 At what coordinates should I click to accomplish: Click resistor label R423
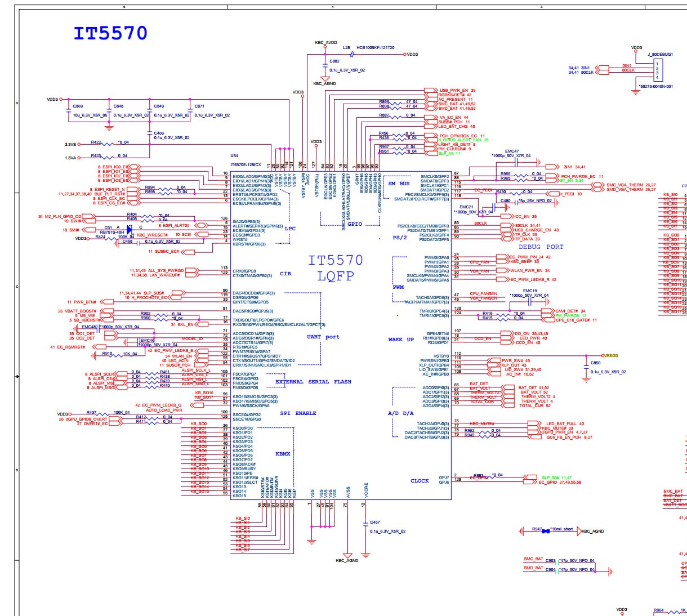click(96, 155)
